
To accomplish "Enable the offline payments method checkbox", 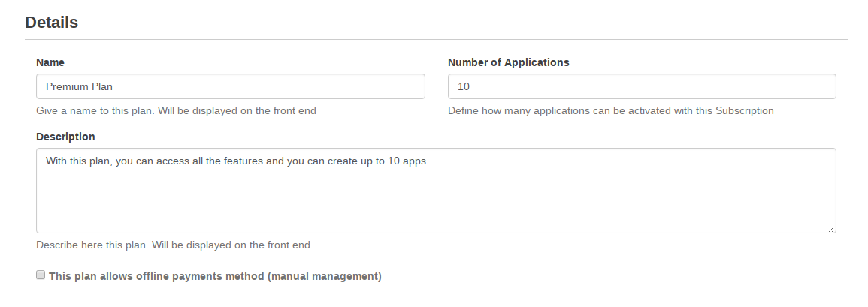I will pos(41,275).
